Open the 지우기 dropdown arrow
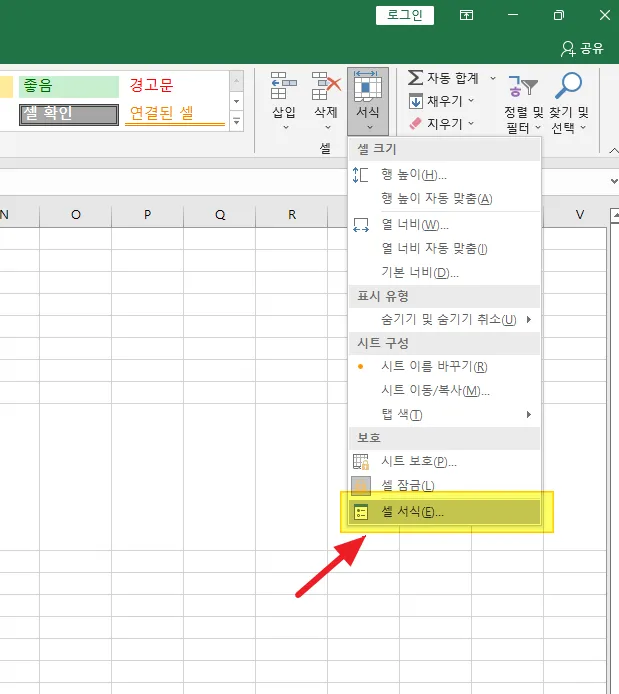619x694 pixels. pyautogui.click(x=471, y=123)
